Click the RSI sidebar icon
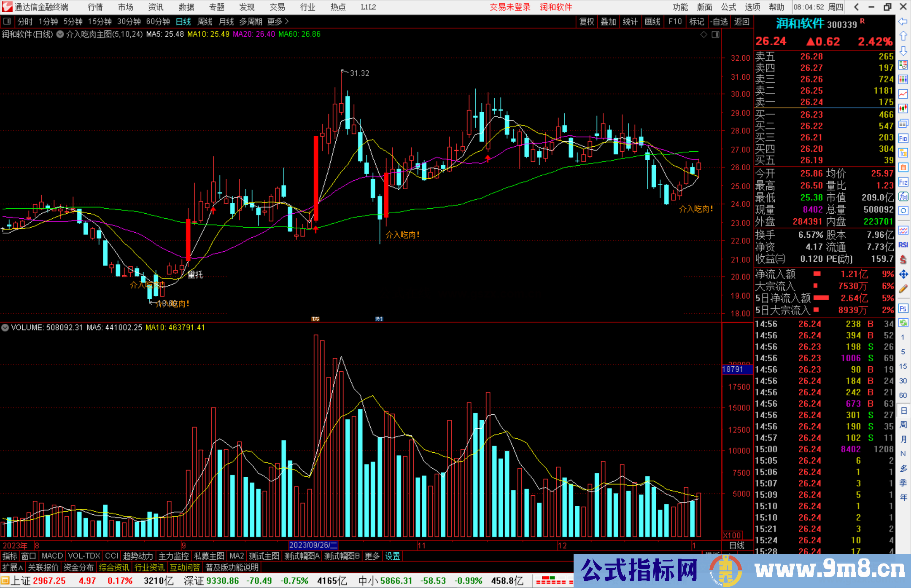Viewport: 911px width, 588px height. pyautogui.click(x=903, y=245)
